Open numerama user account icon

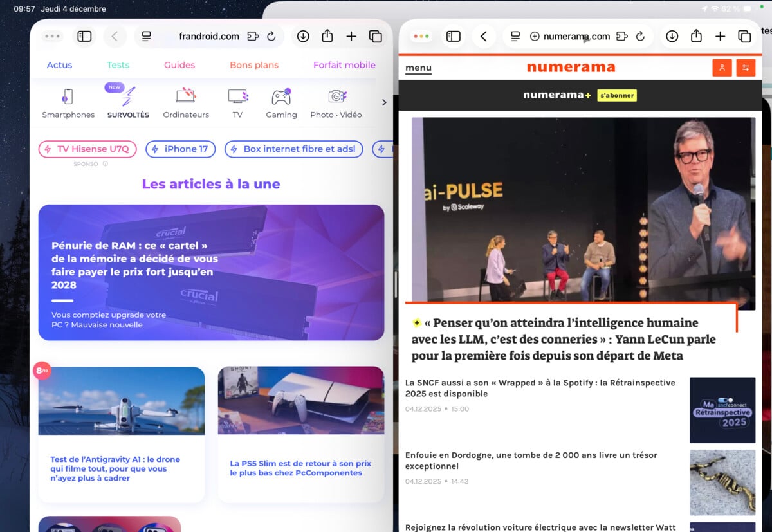click(x=722, y=68)
